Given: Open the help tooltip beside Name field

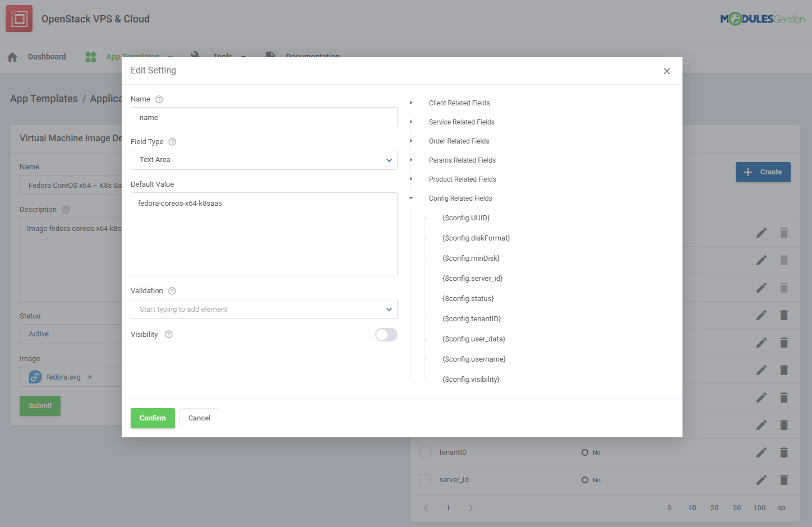Looking at the screenshot, I should pos(158,99).
